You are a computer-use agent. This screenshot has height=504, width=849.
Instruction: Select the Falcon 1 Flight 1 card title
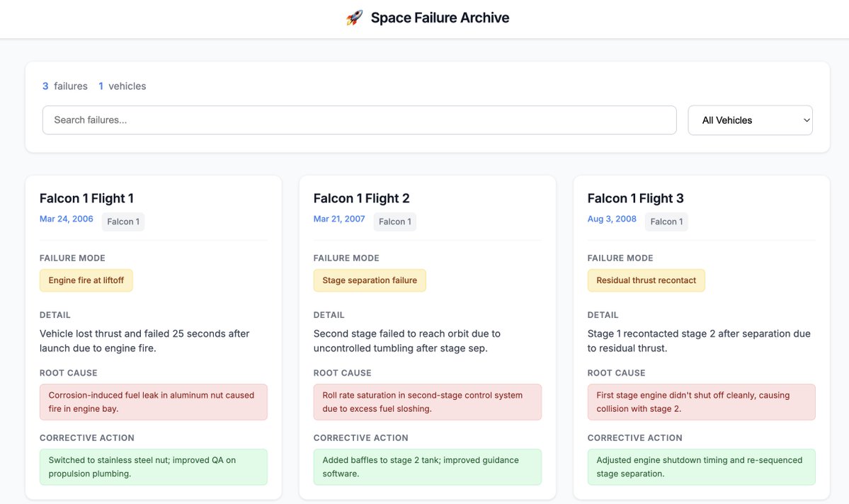coord(86,199)
